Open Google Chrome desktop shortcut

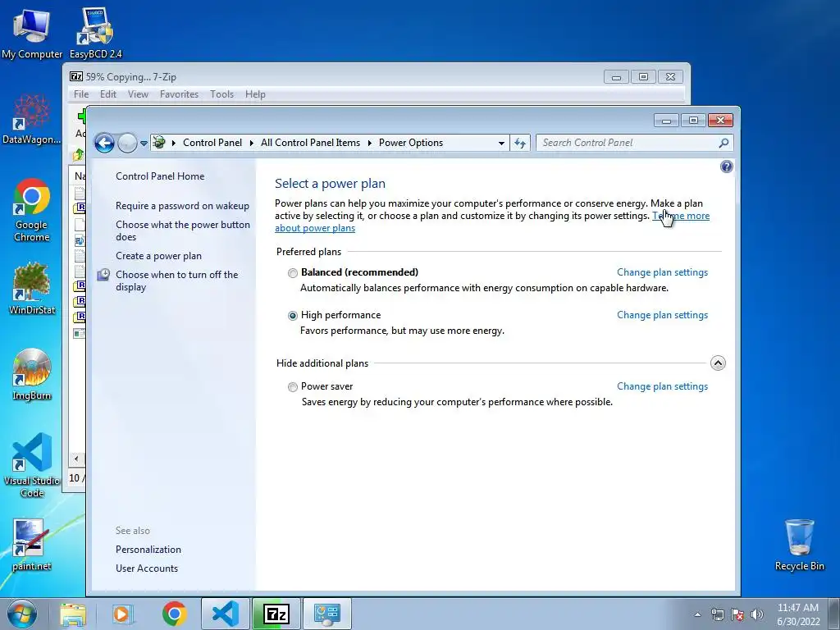tap(32, 210)
